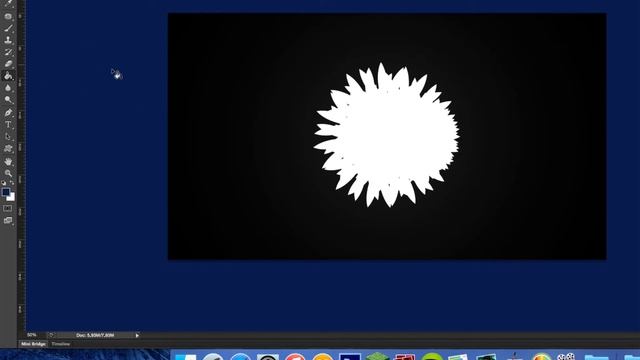Select the Pen tool
Viewport: 640px width, 360px height.
(8, 112)
